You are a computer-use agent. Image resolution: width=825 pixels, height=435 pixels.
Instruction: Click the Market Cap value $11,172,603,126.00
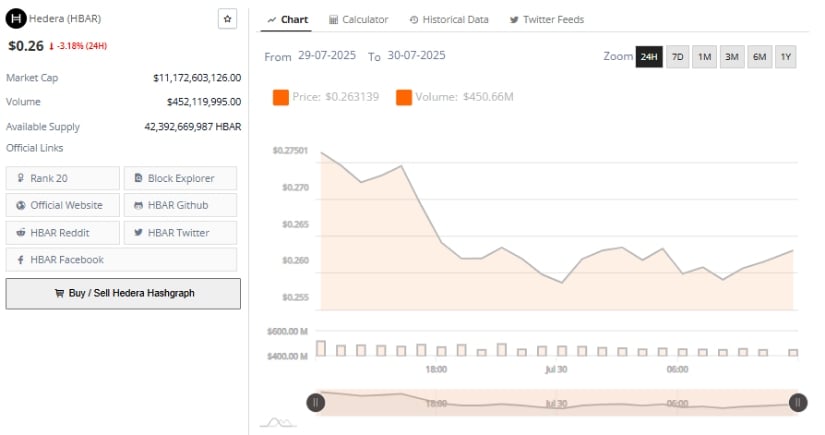197,78
